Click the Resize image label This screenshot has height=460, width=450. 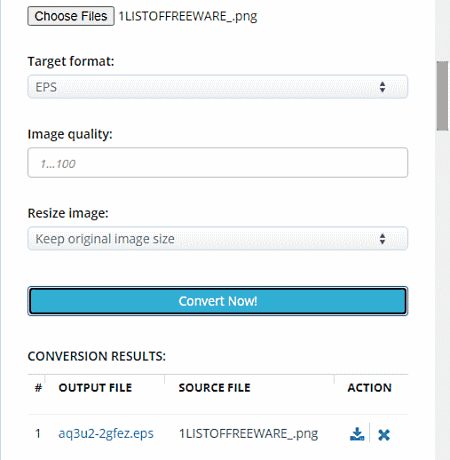pyautogui.click(x=68, y=213)
